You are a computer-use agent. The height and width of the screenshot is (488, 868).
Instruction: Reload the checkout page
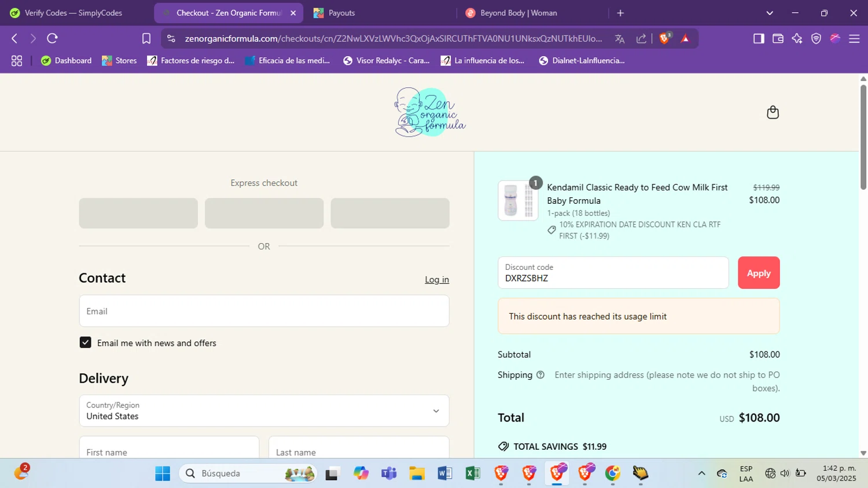tap(52, 39)
